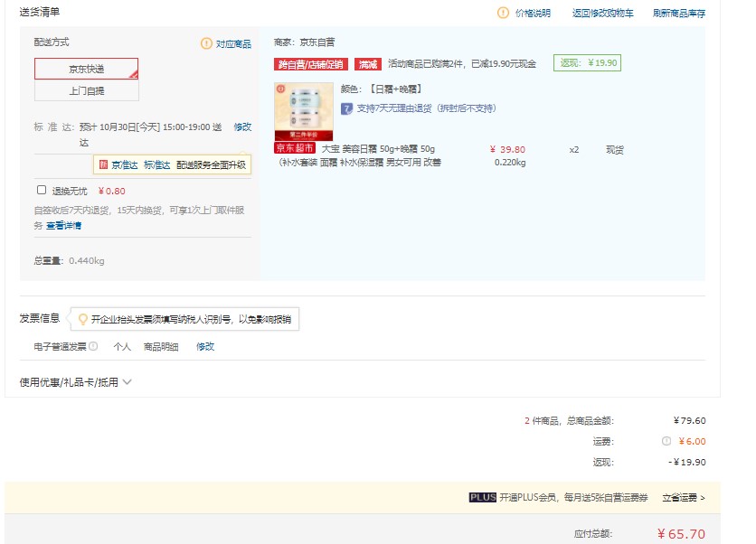This screenshot has width=756, height=544.
Task: Click the quantity x2 text
Action: coord(573,150)
